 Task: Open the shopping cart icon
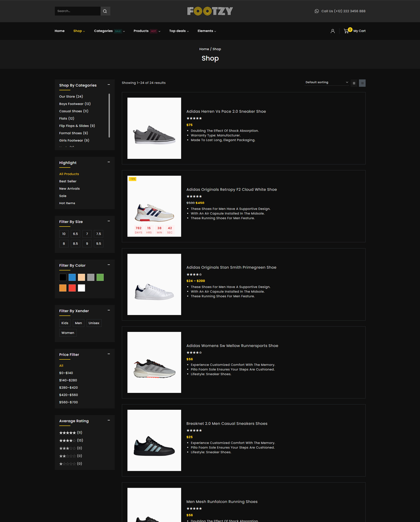(x=346, y=31)
